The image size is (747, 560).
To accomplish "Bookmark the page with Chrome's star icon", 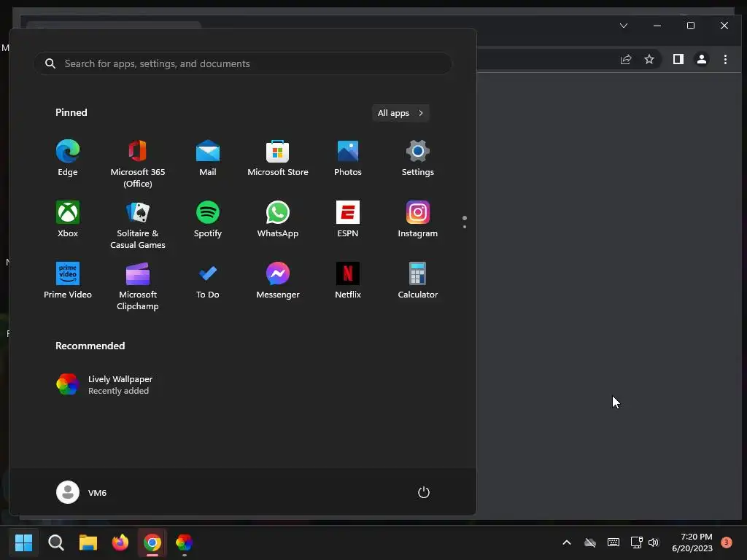I will (649, 59).
